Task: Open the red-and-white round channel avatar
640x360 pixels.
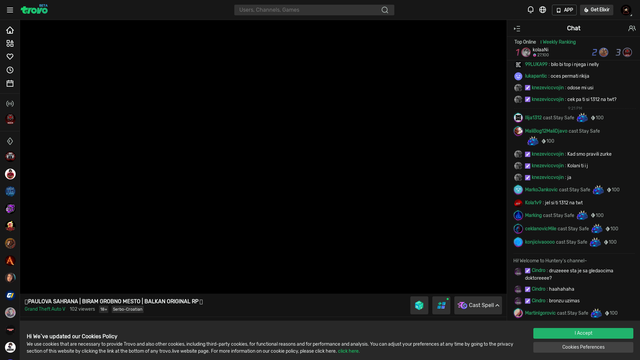Action: coord(10,174)
